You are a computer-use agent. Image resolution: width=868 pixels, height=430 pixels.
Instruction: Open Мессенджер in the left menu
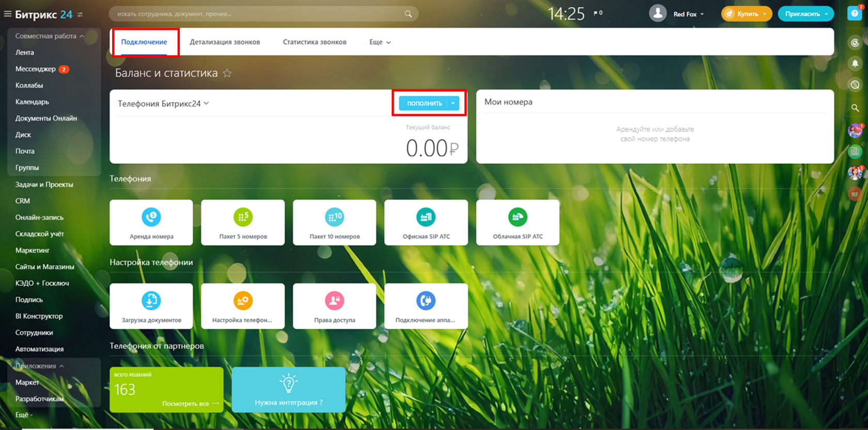coord(36,69)
